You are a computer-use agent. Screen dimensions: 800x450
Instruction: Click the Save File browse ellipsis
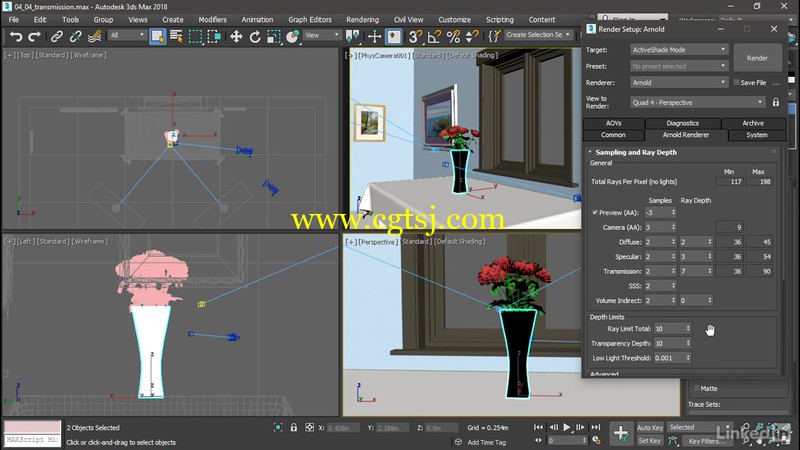pyautogui.click(x=776, y=83)
